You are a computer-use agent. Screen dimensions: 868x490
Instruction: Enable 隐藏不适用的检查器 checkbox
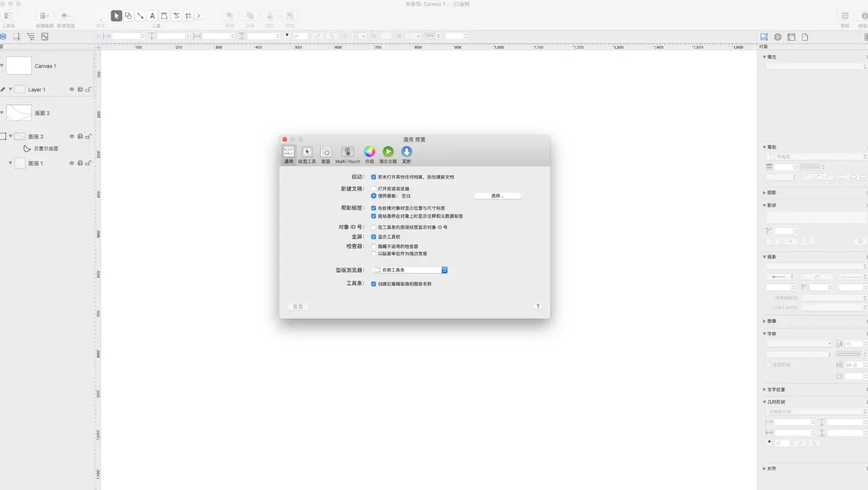[x=374, y=246]
